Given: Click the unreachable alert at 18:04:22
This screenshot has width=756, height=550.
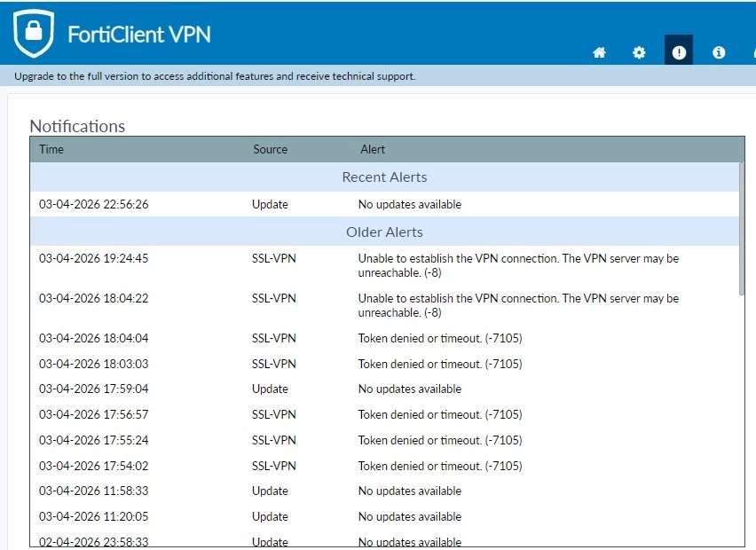Looking at the screenshot, I should click(x=518, y=306).
